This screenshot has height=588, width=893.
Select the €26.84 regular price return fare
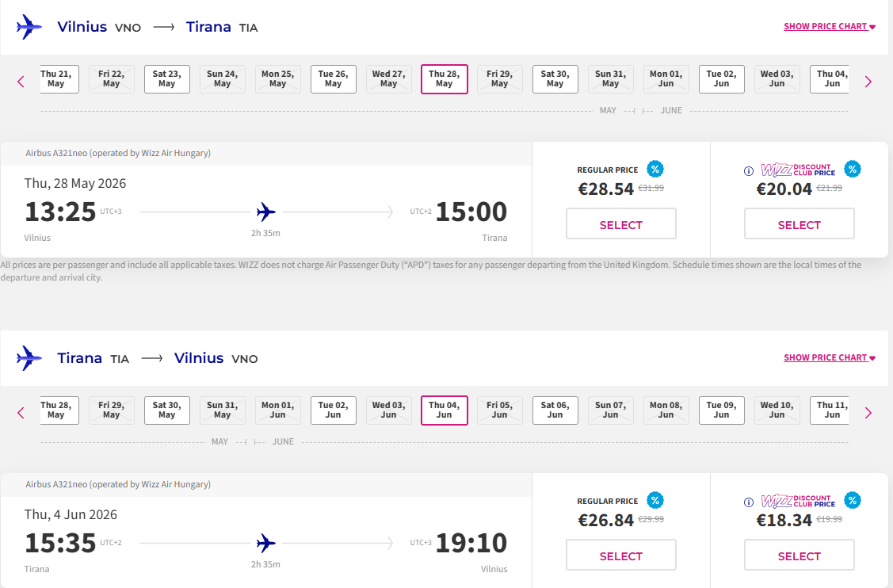(x=620, y=556)
